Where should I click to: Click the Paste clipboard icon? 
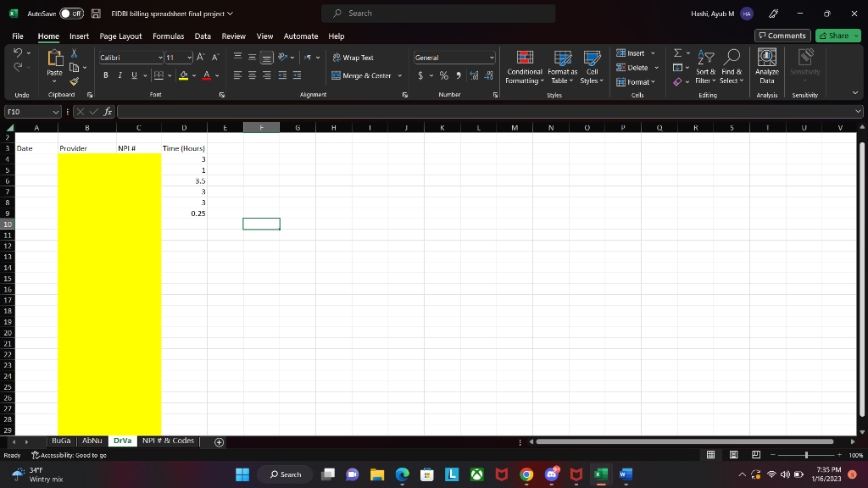[55, 58]
